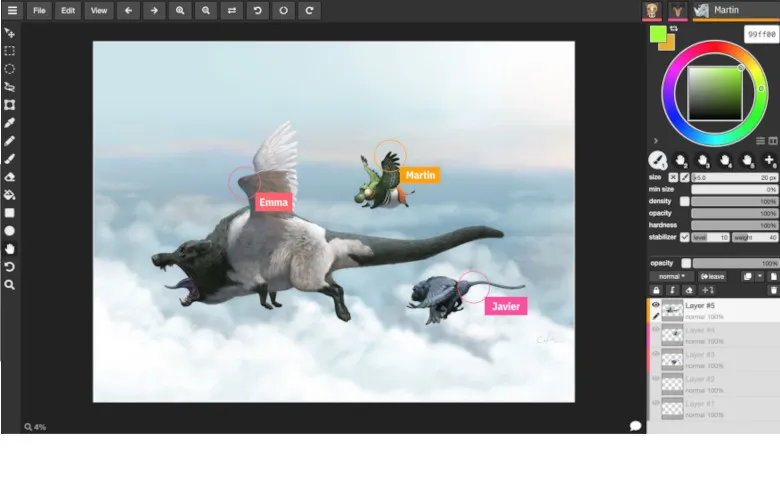Viewport: 780px width, 488px height.
Task: Activate the Hand pan tool
Action: (9, 248)
